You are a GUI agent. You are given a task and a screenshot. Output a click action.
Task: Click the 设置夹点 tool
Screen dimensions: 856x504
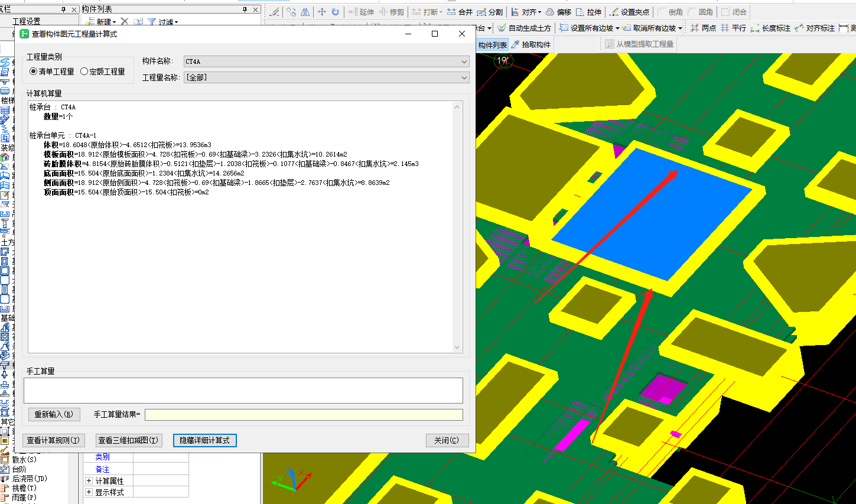click(x=629, y=12)
